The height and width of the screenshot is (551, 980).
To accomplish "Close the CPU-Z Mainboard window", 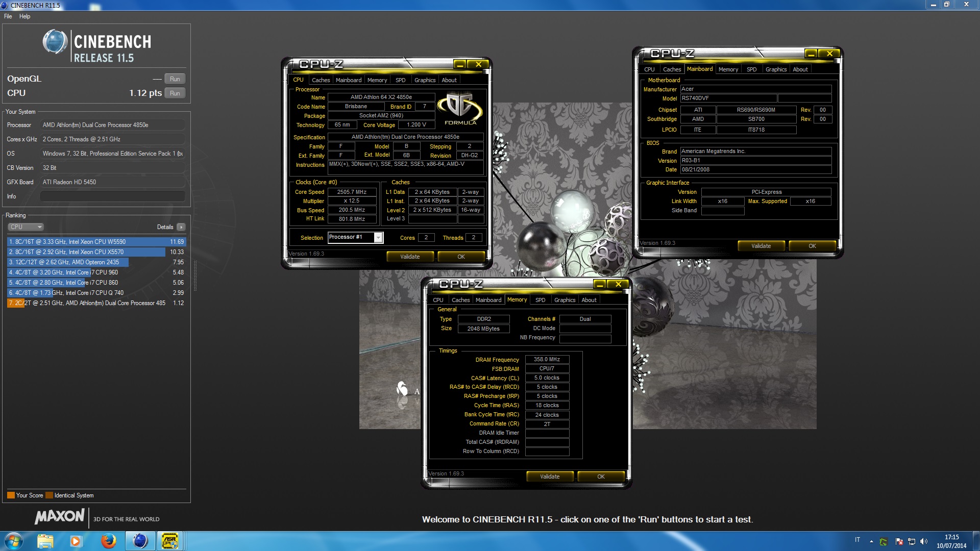I will click(x=829, y=54).
